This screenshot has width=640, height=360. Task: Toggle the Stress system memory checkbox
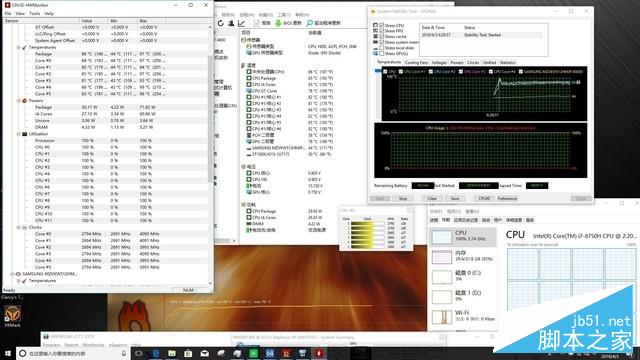[382, 42]
